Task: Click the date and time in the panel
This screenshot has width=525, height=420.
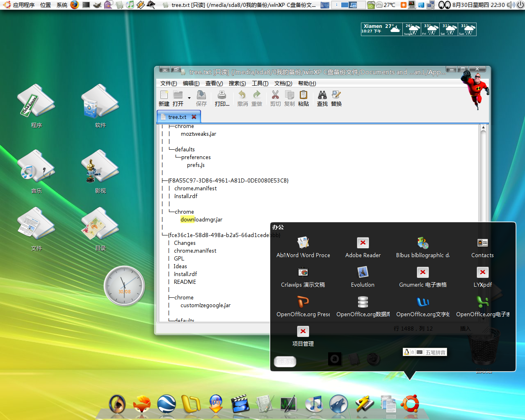Action: [x=478, y=5]
